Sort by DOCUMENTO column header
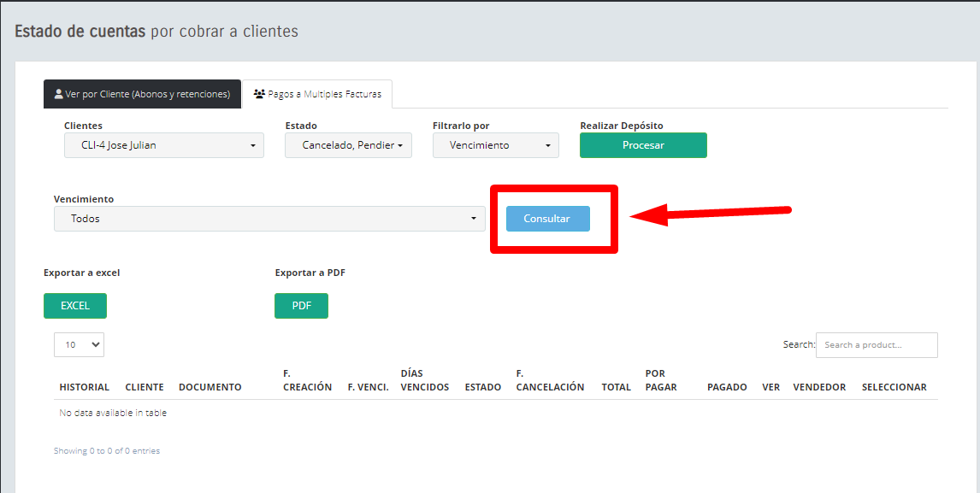 [210, 387]
